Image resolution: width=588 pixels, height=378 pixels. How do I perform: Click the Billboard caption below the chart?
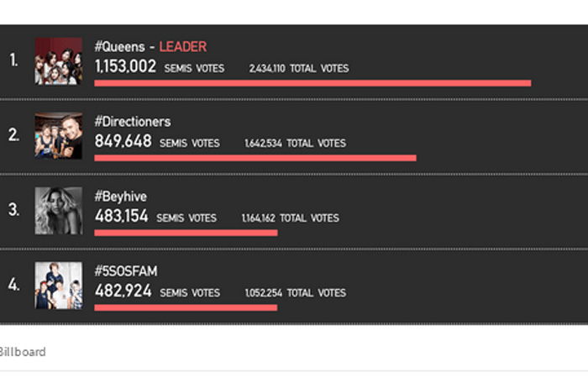pos(23,352)
